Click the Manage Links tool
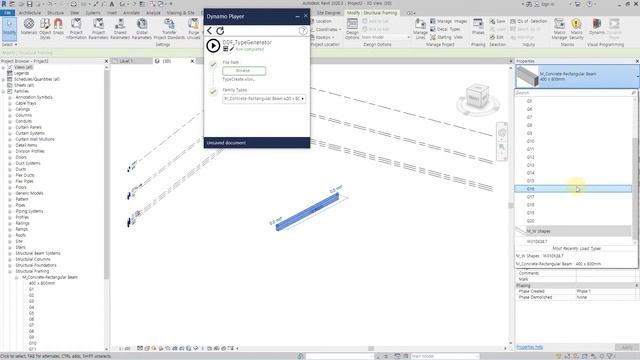640x360 pixels. [420, 28]
